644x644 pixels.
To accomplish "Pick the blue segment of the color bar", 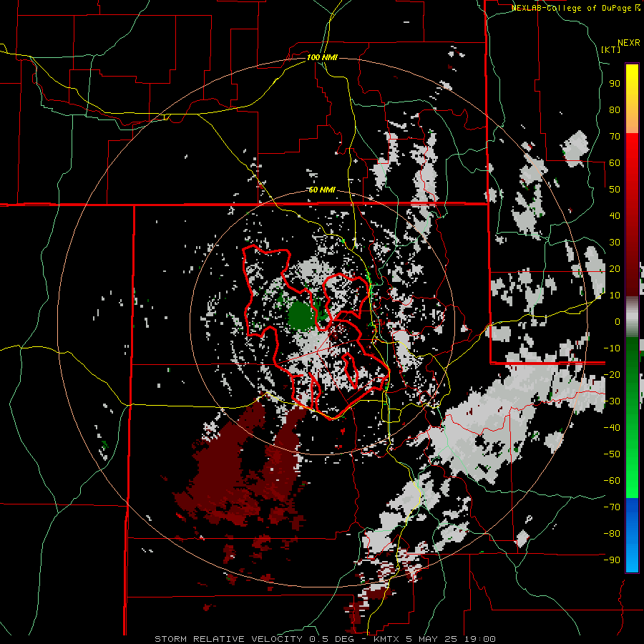I will [x=632, y=535].
